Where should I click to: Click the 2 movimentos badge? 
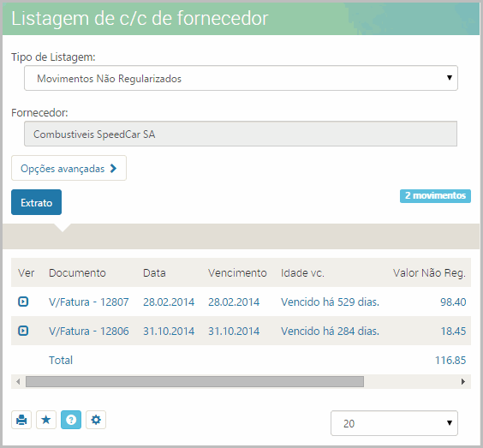[x=435, y=195]
